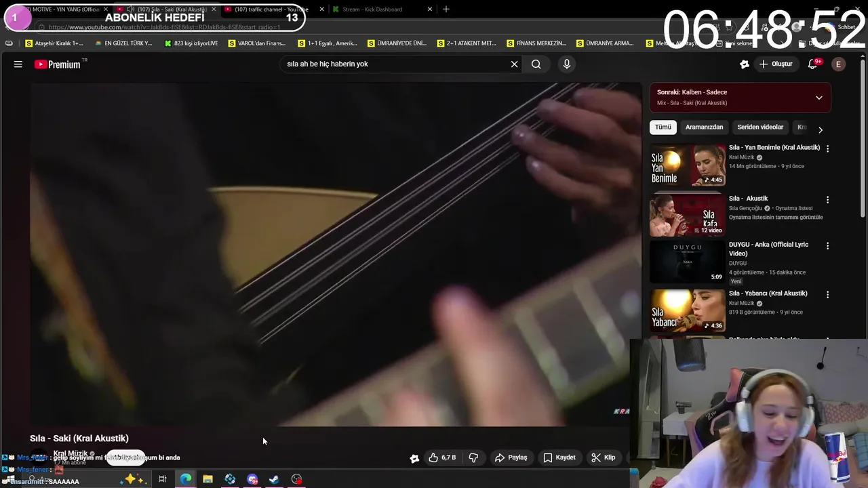Open 'VAROL'dan Finans...' bookmark

257,43
